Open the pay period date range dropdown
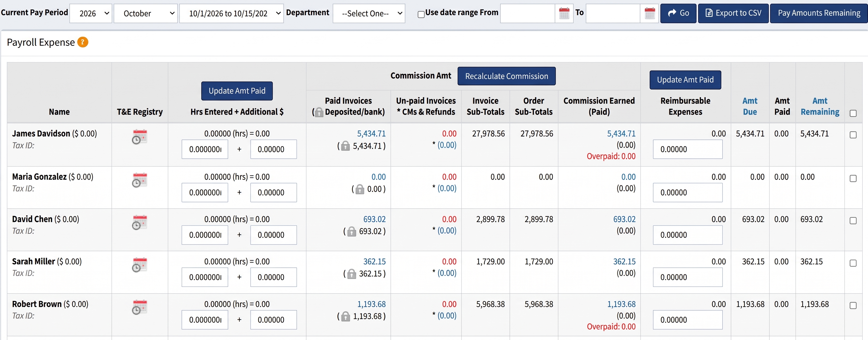868x340 pixels. [x=231, y=14]
